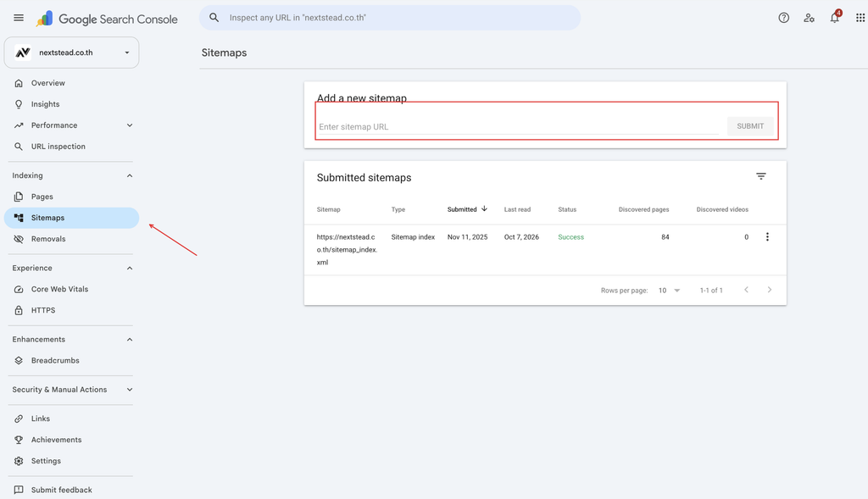Go to the previous page of sitemaps

coord(746,290)
